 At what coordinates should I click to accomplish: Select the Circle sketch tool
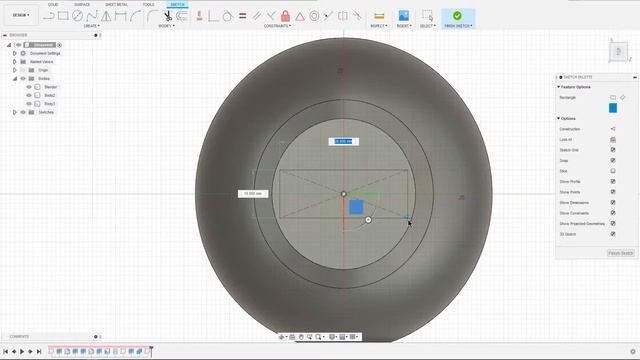click(77, 16)
